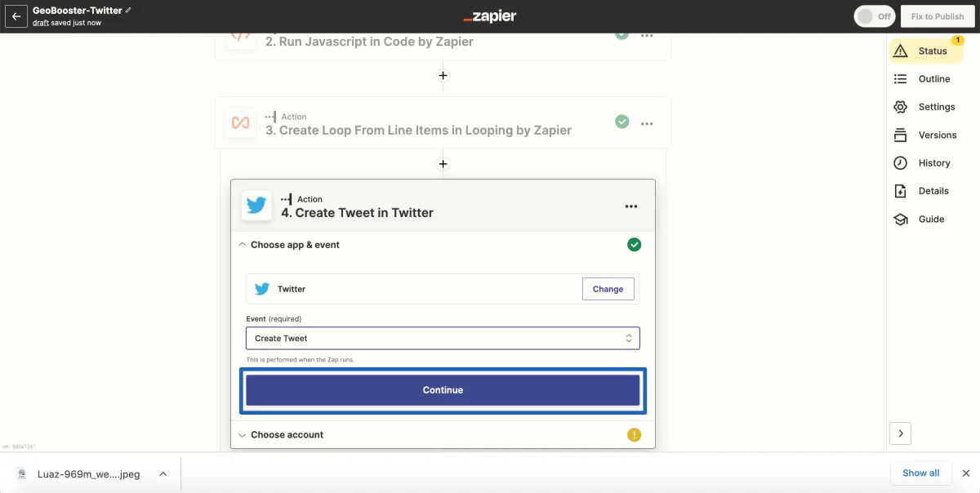Click the step 3 green checkmark status
The width and height of the screenshot is (980, 493).
point(622,122)
